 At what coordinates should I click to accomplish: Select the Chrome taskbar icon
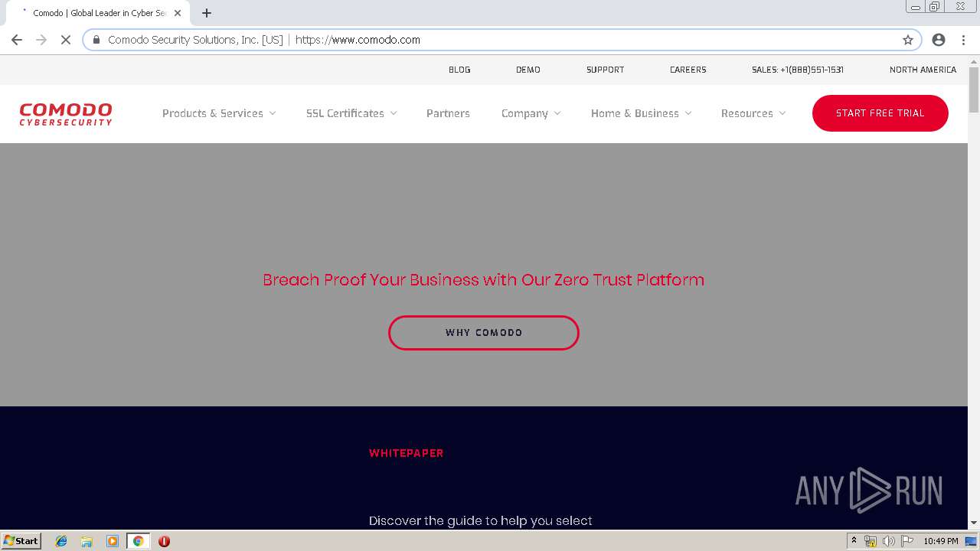[x=138, y=541]
